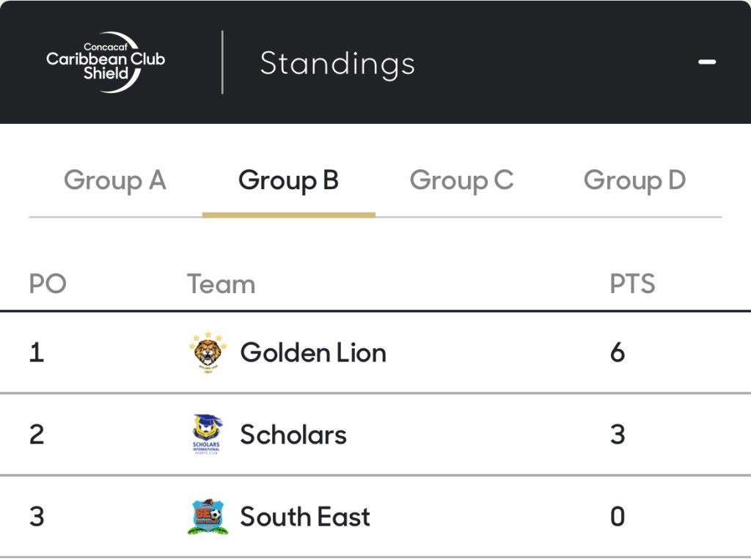Click Golden Lion's 6 points value
Image resolution: width=751 pixels, height=560 pixels.
pyautogui.click(x=618, y=353)
